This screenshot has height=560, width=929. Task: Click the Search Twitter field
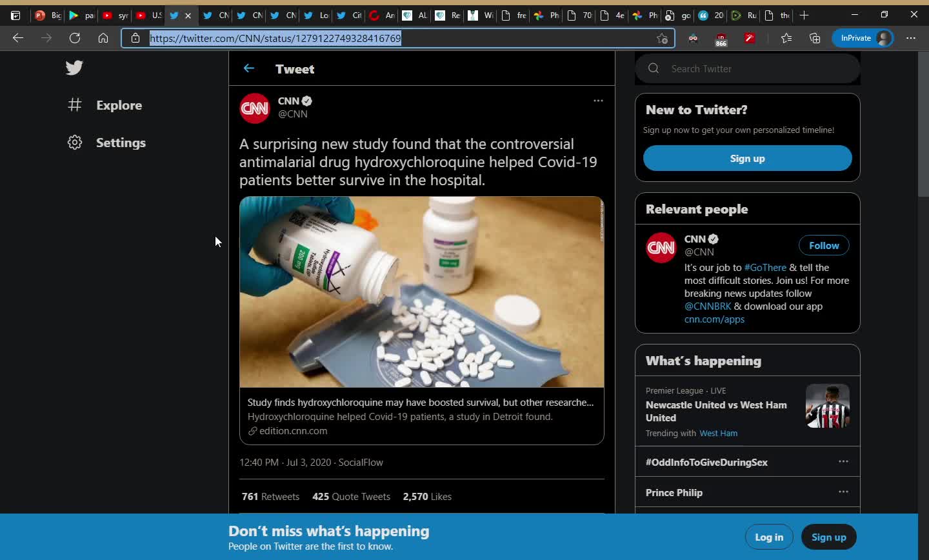(x=748, y=68)
